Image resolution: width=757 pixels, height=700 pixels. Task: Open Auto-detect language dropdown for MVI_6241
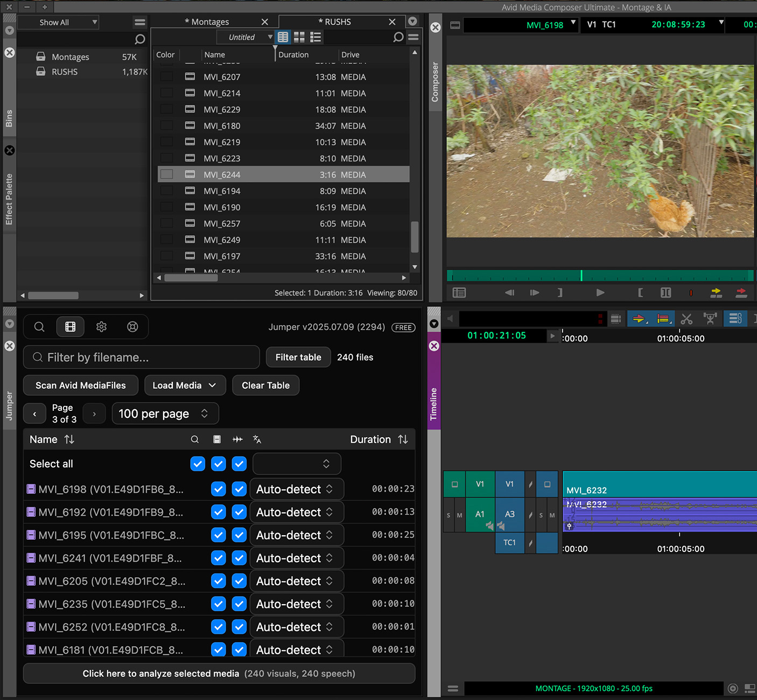click(296, 558)
